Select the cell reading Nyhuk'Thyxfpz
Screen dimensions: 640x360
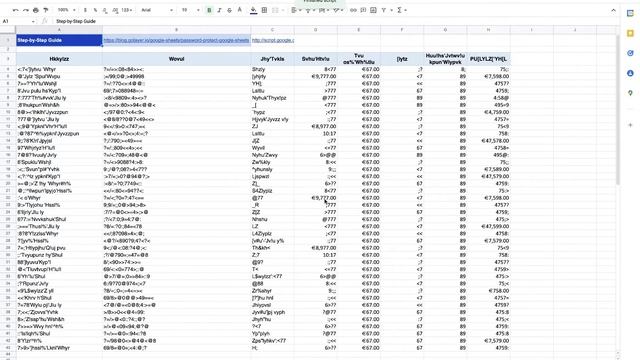[x=272, y=98]
